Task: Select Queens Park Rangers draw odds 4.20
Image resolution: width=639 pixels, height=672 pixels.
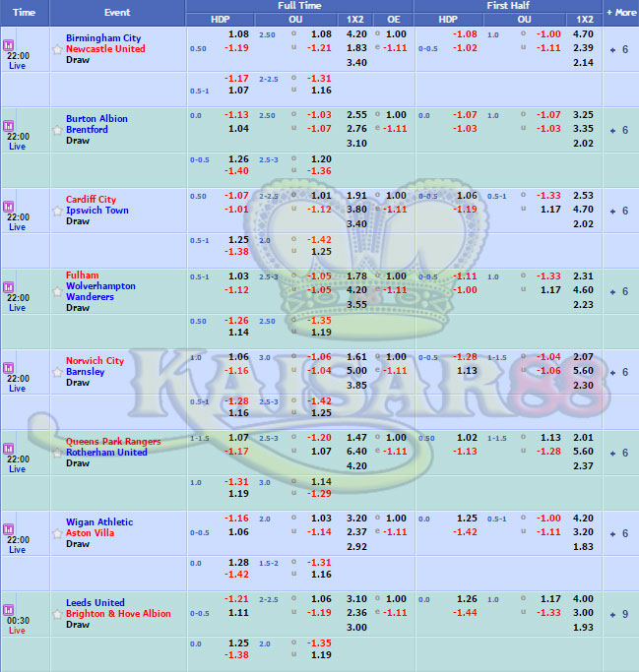Action: 356,465
